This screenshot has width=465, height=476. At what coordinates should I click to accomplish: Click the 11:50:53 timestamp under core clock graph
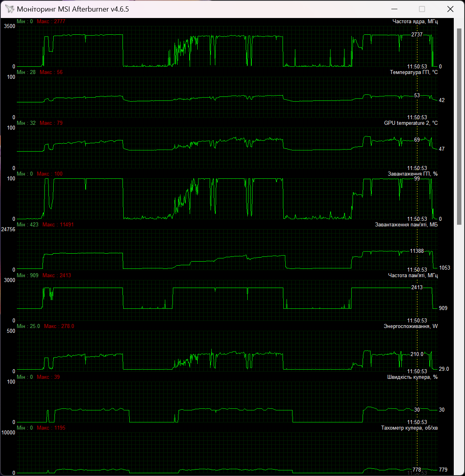[417, 66]
